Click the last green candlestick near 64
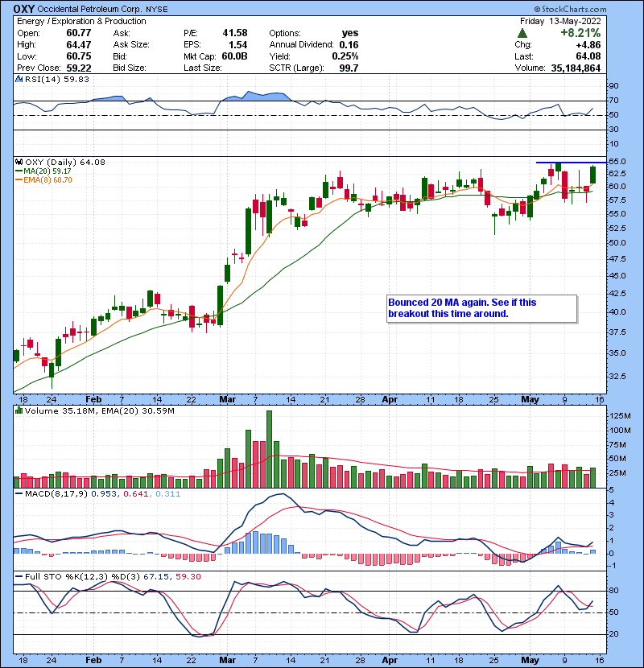Viewport: 644px width, 668px height. [592, 174]
